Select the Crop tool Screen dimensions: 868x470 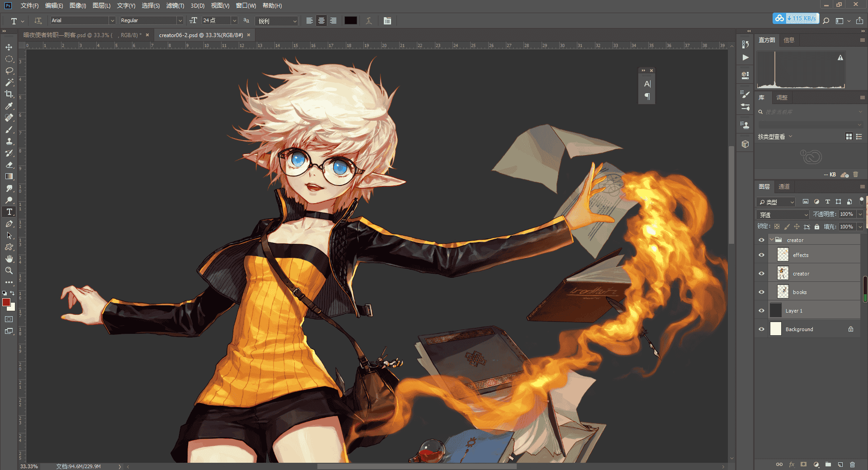click(x=9, y=94)
